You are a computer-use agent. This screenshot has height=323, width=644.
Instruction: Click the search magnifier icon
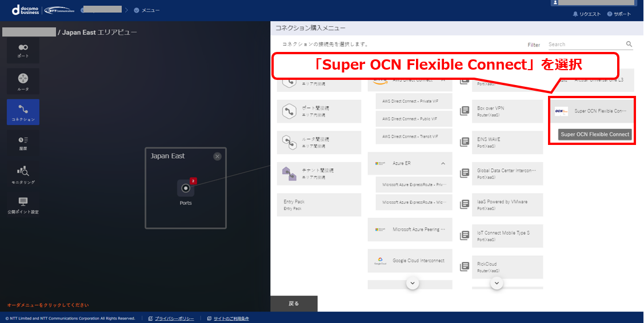coord(629,44)
